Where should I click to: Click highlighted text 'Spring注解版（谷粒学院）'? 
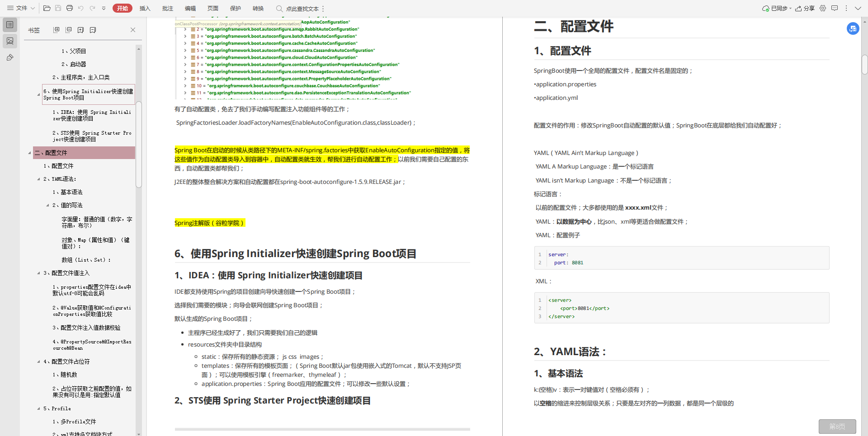[210, 223]
